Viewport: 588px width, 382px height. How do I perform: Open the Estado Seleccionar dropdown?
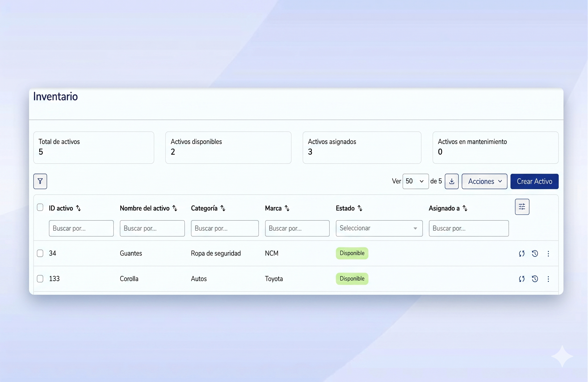pyautogui.click(x=379, y=228)
